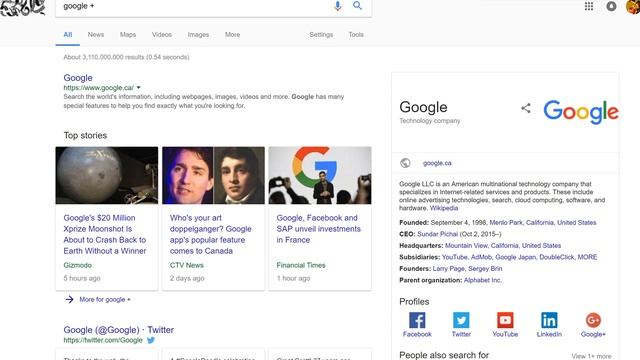
Task: Switch to the Videos tab
Action: click(x=162, y=35)
